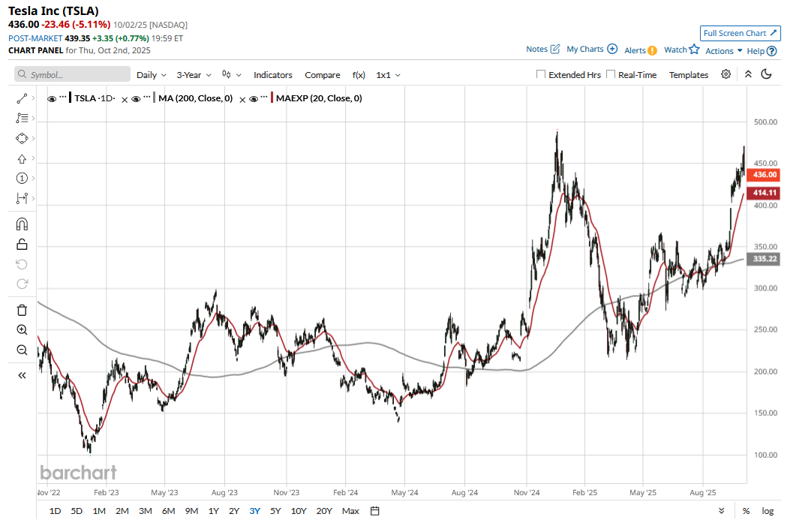Zoom out of chart
The height and width of the screenshot is (532, 790).
22,350
